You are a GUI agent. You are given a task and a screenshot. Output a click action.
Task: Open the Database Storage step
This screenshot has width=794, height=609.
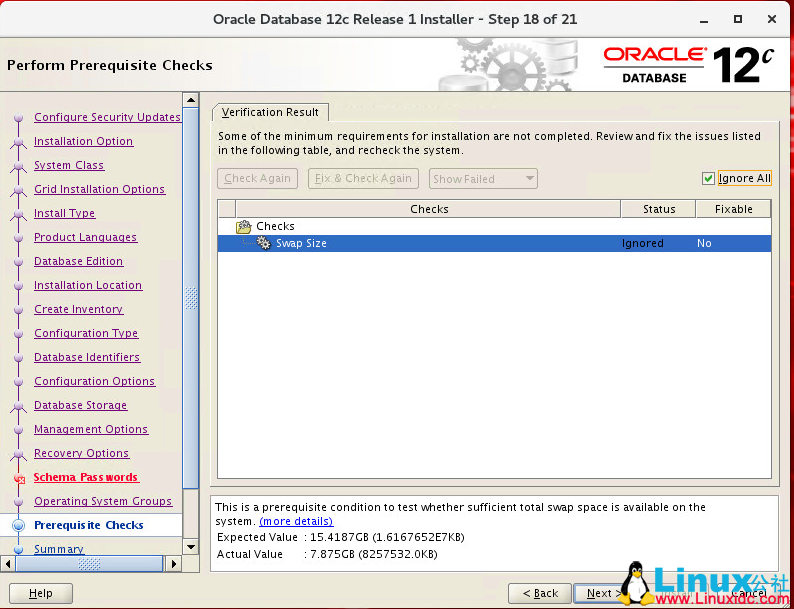(x=81, y=405)
